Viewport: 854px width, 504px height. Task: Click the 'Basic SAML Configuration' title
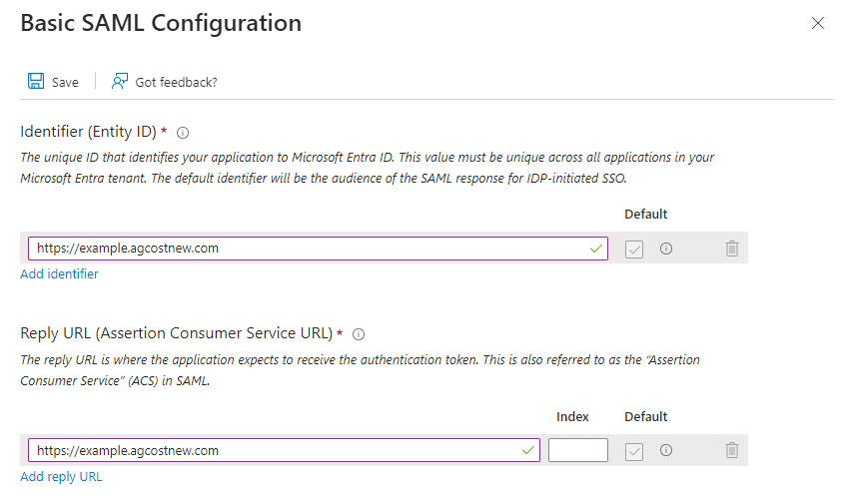[161, 23]
